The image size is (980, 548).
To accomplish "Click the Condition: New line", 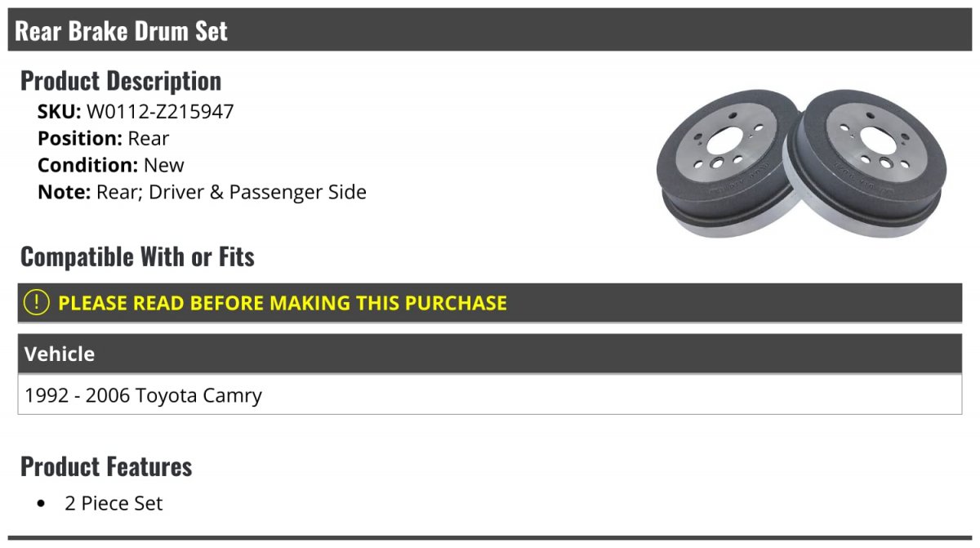I will coord(111,166).
